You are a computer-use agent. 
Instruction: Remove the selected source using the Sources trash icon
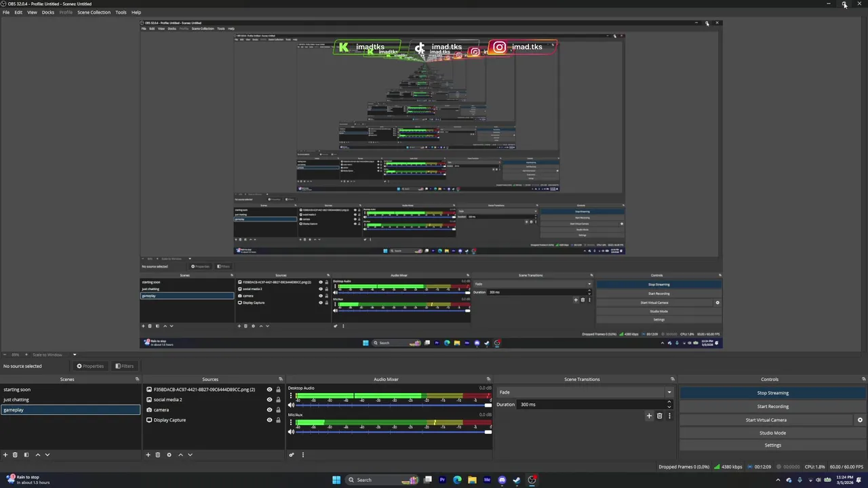(157, 455)
